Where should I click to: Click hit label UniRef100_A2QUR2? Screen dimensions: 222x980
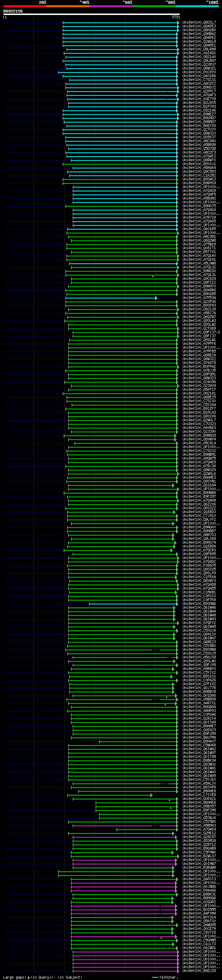pyautogui.click(x=199, y=902)
